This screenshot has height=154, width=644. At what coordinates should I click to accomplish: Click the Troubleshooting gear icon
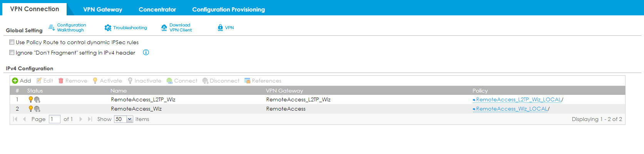(108, 28)
